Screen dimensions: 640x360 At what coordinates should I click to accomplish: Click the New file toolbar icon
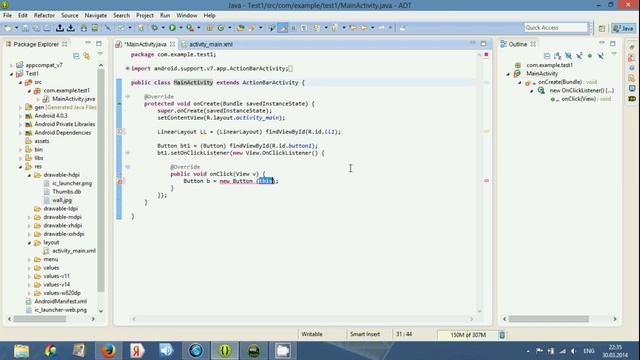point(8,28)
